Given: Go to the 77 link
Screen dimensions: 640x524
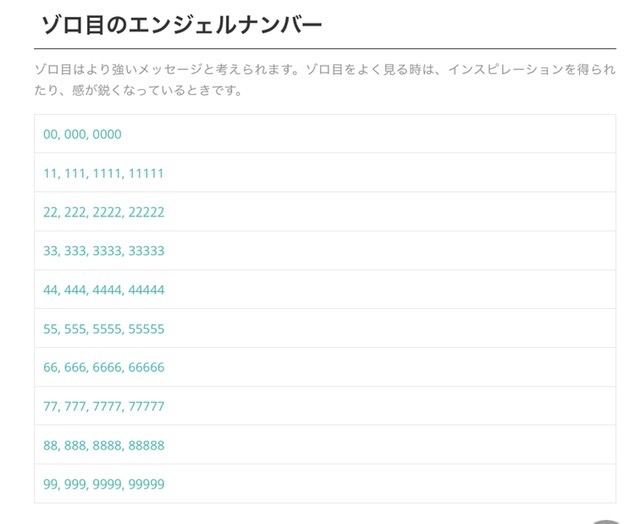Looking at the screenshot, I should tap(51, 407).
